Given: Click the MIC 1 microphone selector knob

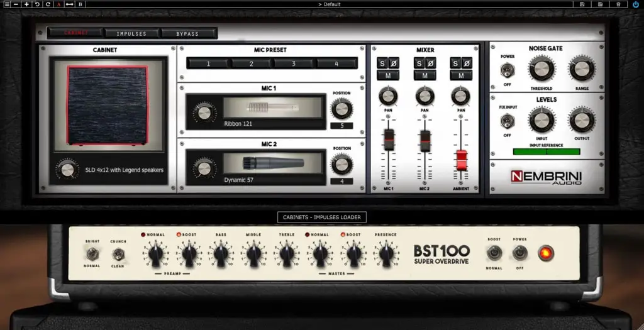Looking at the screenshot, I should (204, 113).
